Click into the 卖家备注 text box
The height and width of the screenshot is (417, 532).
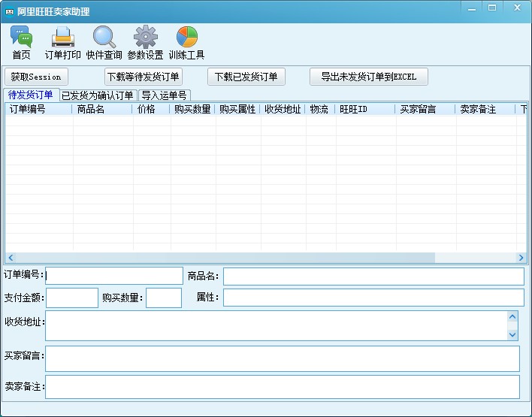tap(282, 387)
